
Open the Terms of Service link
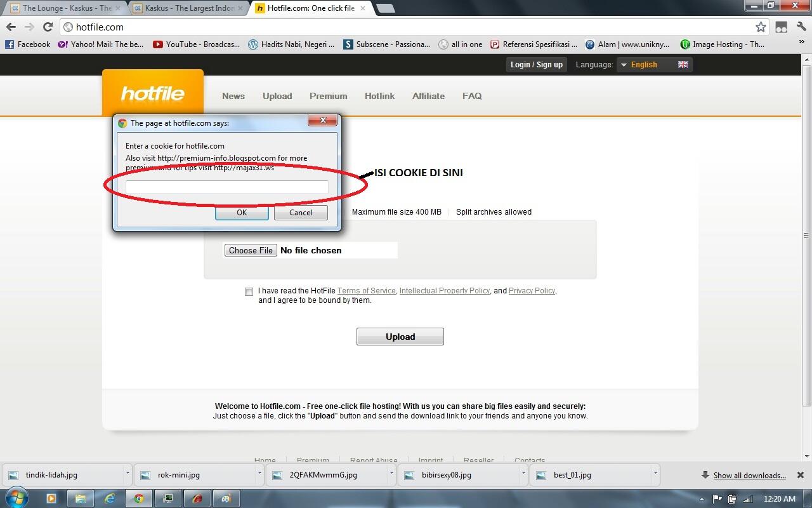tap(366, 291)
